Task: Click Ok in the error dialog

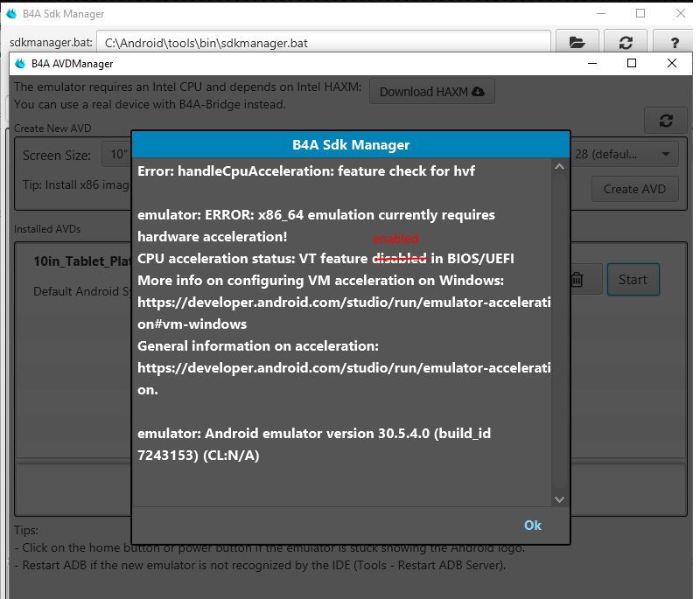Action: (532, 525)
